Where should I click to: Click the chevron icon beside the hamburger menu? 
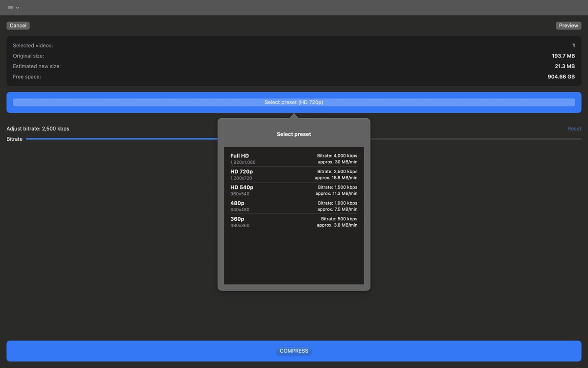pyautogui.click(x=17, y=8)
